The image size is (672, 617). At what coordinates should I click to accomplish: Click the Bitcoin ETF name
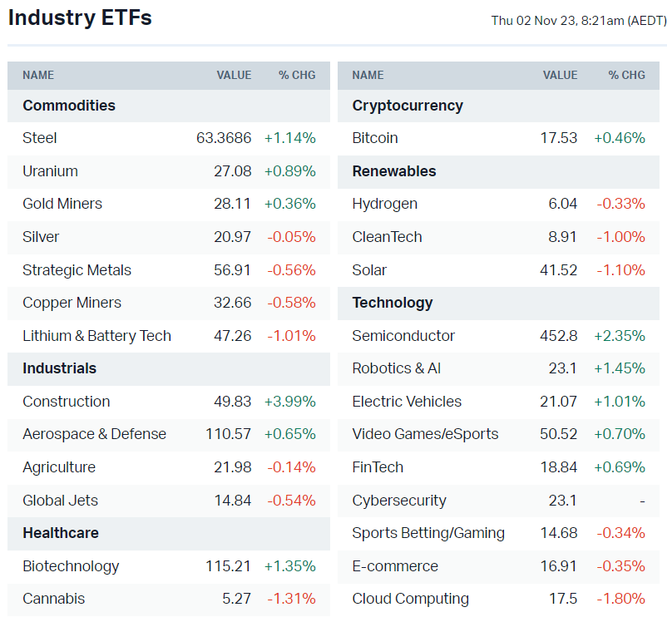pos(374,138)
